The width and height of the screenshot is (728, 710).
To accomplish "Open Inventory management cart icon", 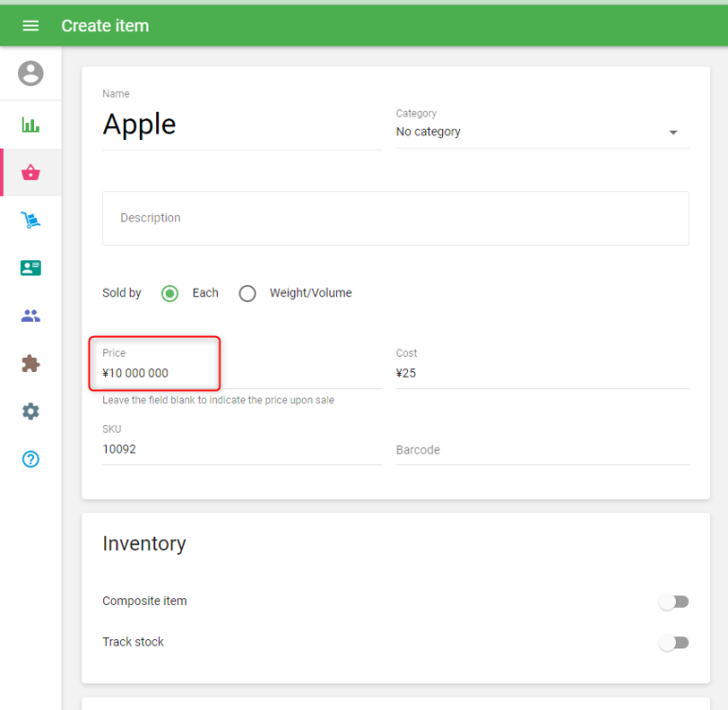I will (30, 221).
